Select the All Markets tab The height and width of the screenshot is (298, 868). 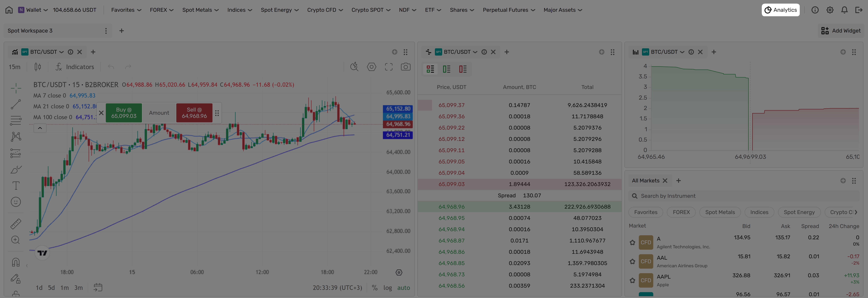coord(645,181)
